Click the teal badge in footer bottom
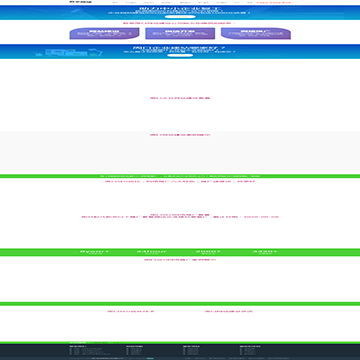Screen dimensions: 360x360 tap(150, 358)
